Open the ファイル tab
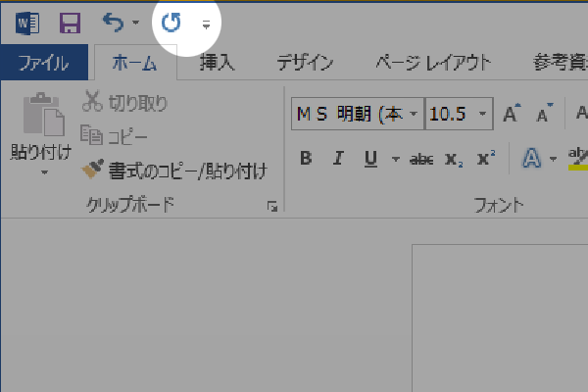The width and height of the screenshot is (588, 392). (x=44, y=63)
